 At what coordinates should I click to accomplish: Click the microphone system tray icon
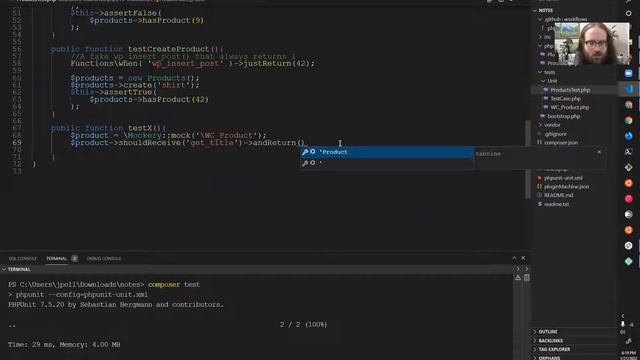(623, 324)
